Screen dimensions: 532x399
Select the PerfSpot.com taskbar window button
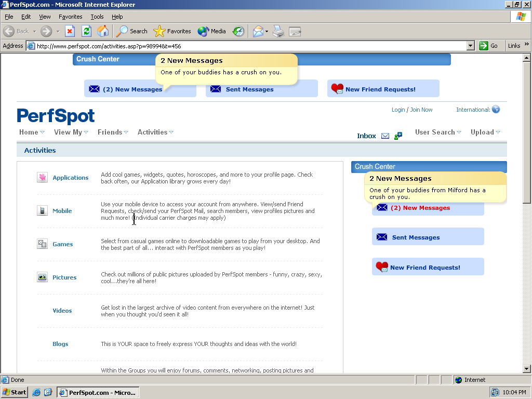98,393
